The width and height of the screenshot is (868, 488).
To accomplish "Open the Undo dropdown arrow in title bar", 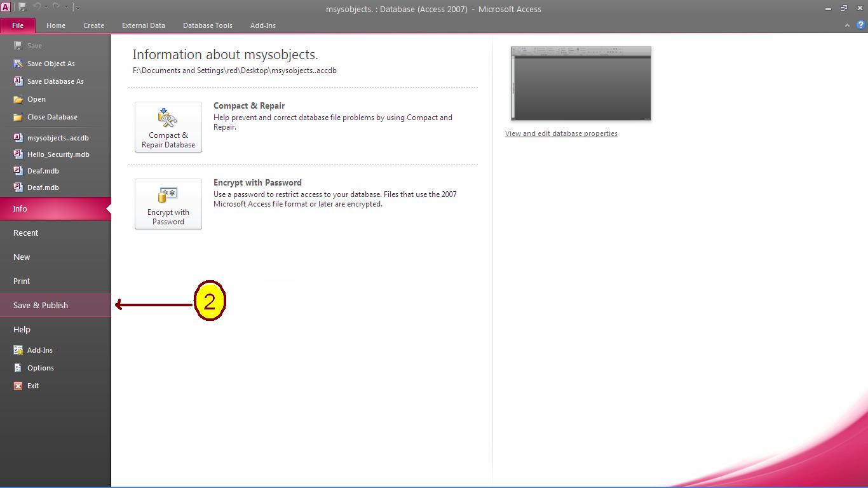I will (x=46, y=7).
